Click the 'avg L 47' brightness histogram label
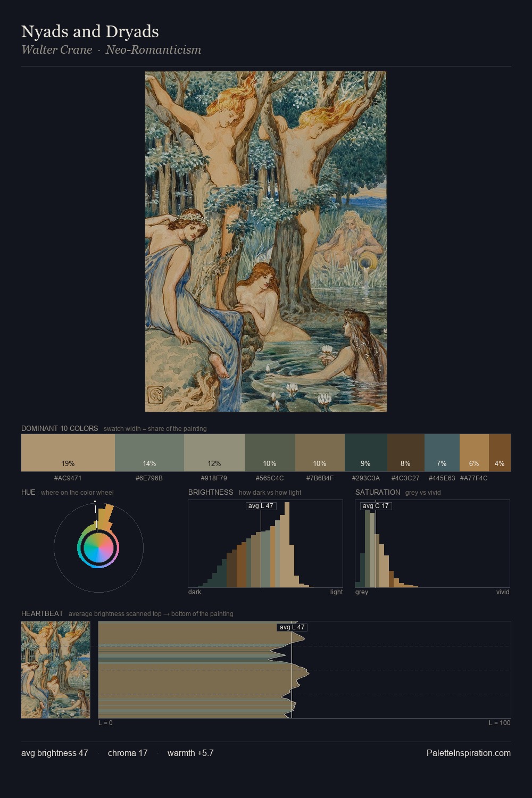 coord(261,506)
